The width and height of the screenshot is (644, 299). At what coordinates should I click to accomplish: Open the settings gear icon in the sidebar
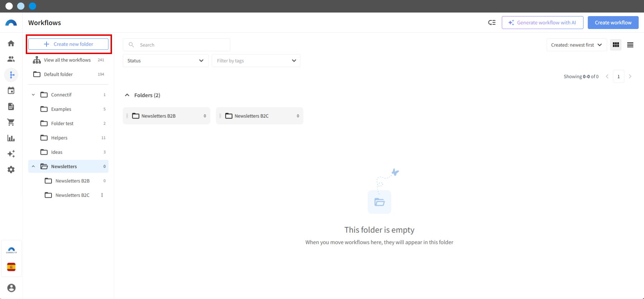point(11,169)
